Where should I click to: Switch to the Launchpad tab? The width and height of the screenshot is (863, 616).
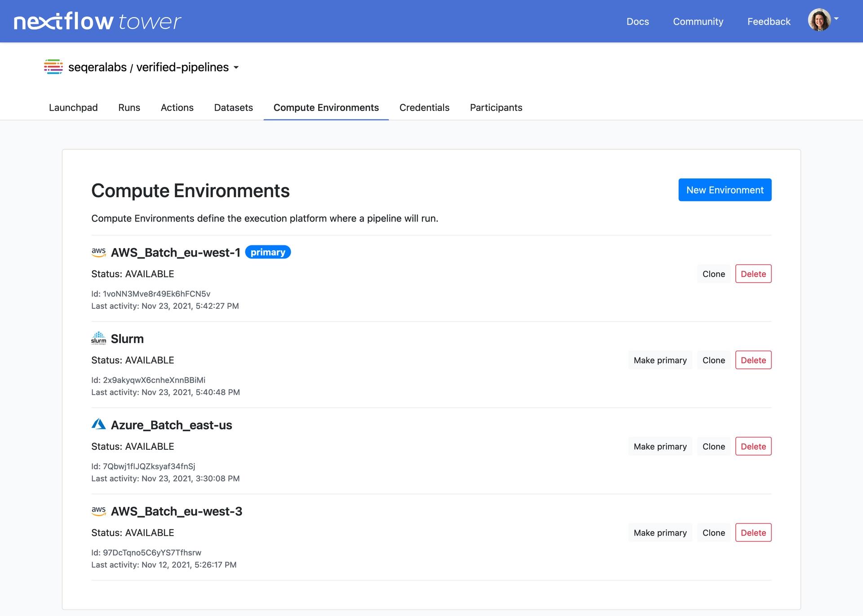pyautogui.click(x=73, y=107)
